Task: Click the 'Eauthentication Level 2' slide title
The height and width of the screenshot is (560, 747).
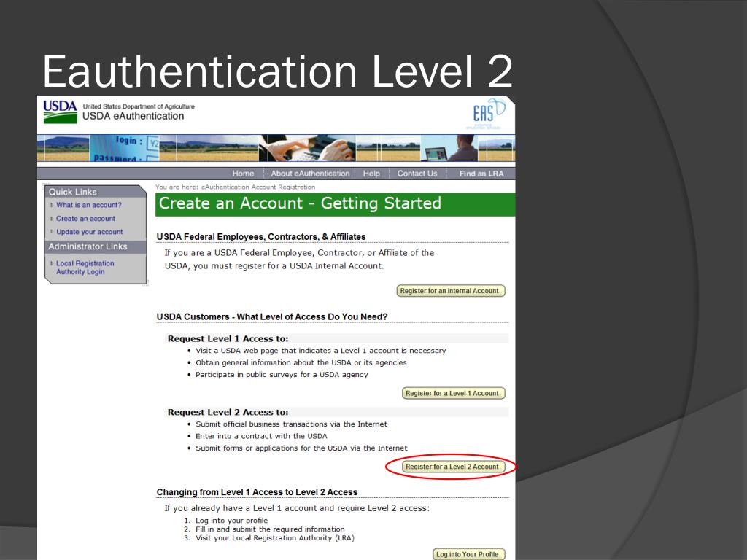Action: pyautogui.click(x=278, y=71)
